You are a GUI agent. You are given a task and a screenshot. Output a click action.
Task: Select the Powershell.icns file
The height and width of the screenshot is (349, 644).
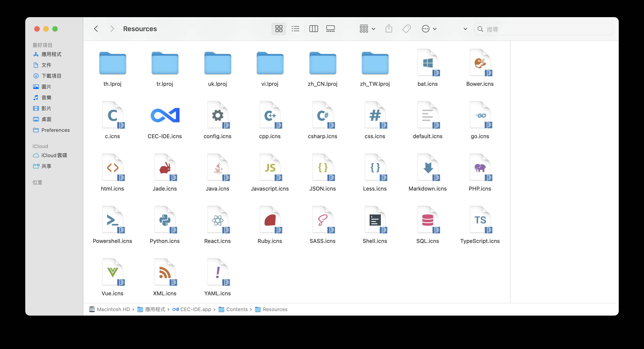113,220
